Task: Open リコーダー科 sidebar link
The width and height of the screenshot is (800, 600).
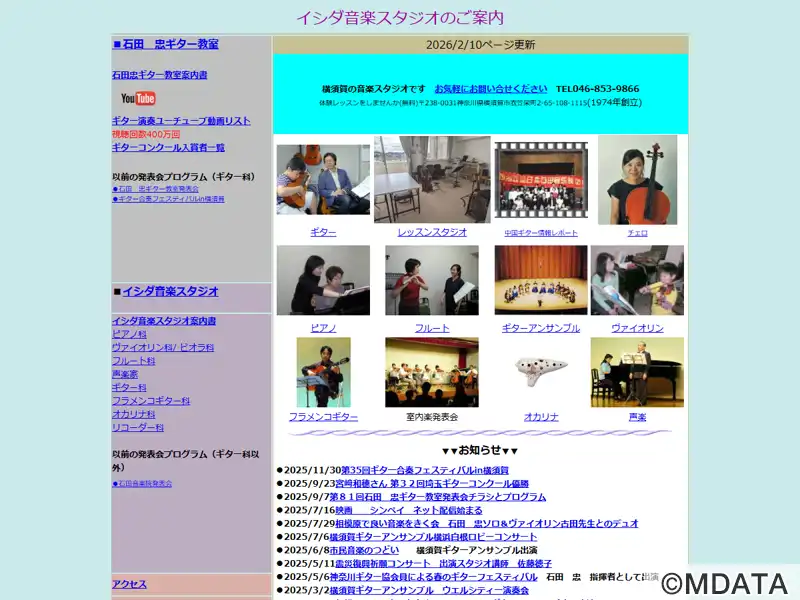Action: (138, 427)
